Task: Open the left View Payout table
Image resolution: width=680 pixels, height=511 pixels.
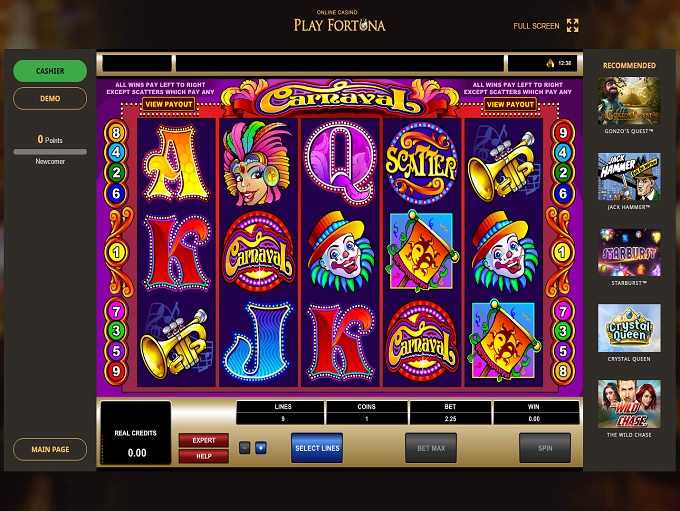Action: click(169, 104)
